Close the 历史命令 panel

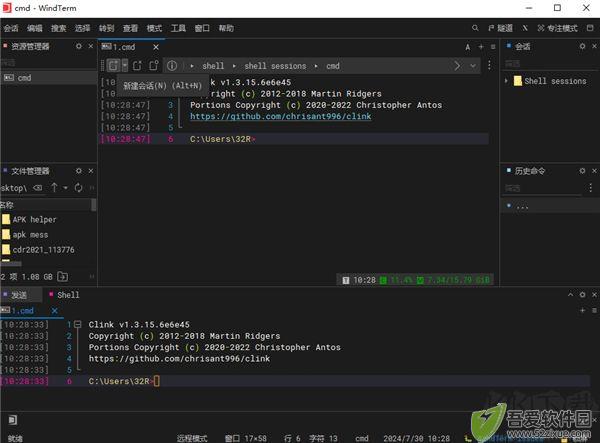click(594, 171)
